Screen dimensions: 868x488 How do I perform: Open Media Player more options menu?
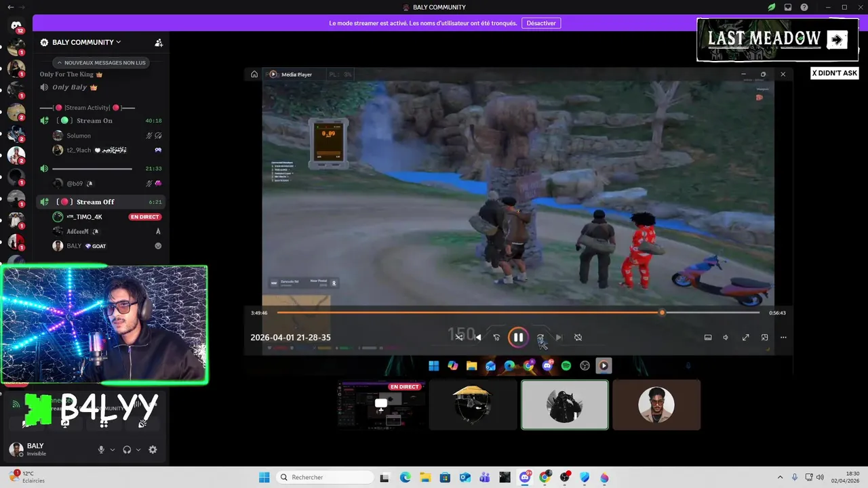click(x=783, y=338)
